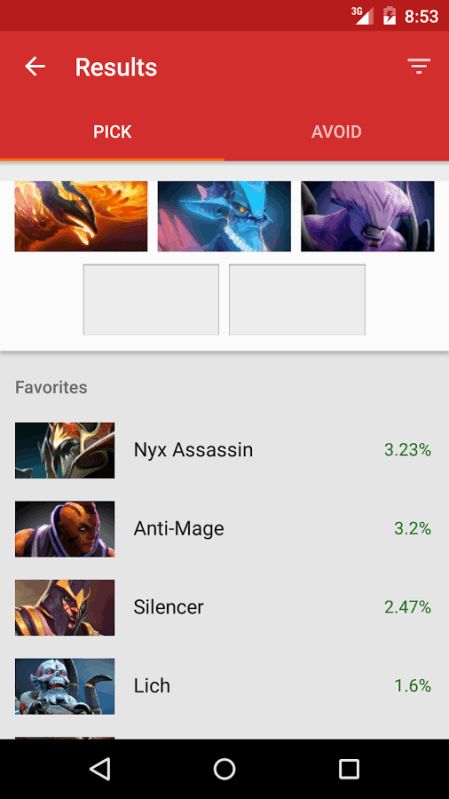This screenshot has width=449, height=799.
Task: Tap the fiery Phoenix hero portrait
Action: pos(81,216)
